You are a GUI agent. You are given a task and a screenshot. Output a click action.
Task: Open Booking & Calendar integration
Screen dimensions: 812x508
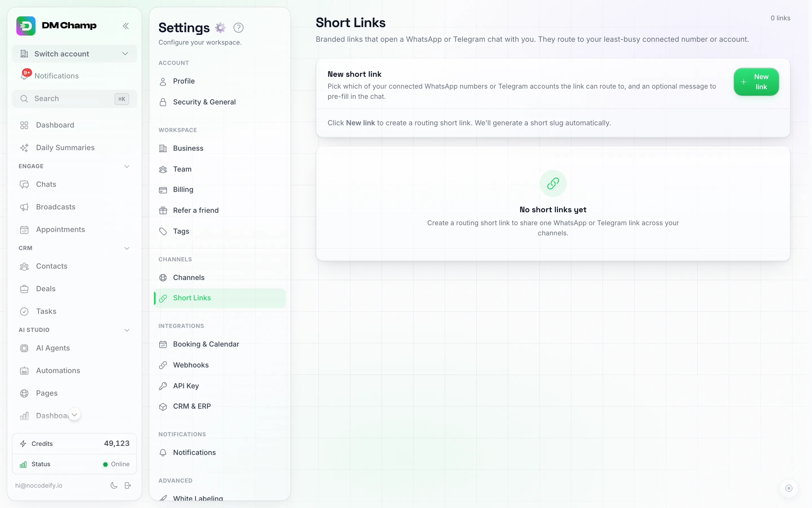[x=220, y=344]
